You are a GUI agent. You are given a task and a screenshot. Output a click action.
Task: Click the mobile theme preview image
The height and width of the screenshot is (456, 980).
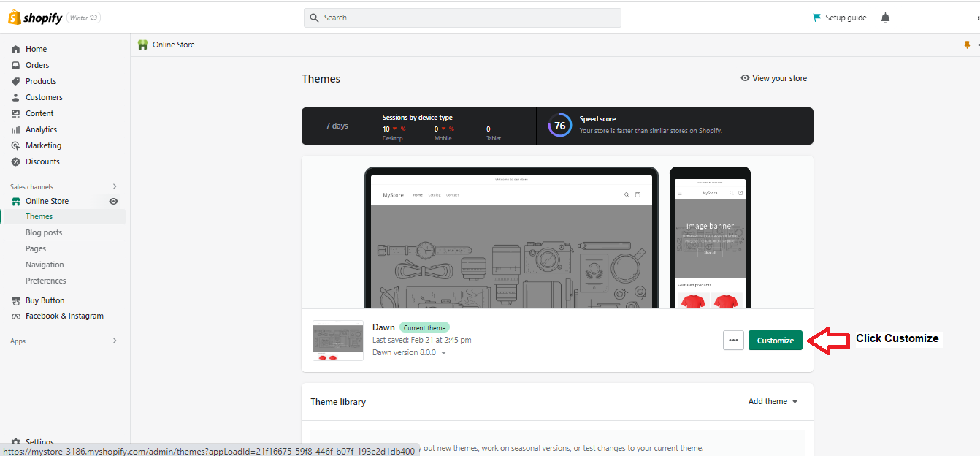pyautogui.click(x=710, y=238)
